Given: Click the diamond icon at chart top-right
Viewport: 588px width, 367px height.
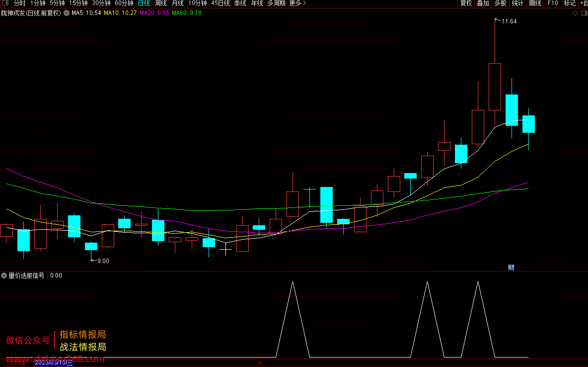Looking at the screenshot, I should tap(575, 13).
